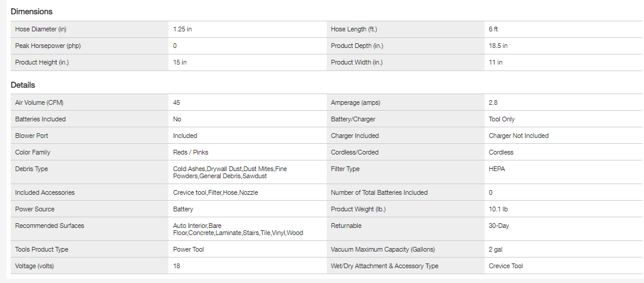
Task: Click the Vacuum Maximum Capacity value 2 gal
Action: [x=496, y=249]
